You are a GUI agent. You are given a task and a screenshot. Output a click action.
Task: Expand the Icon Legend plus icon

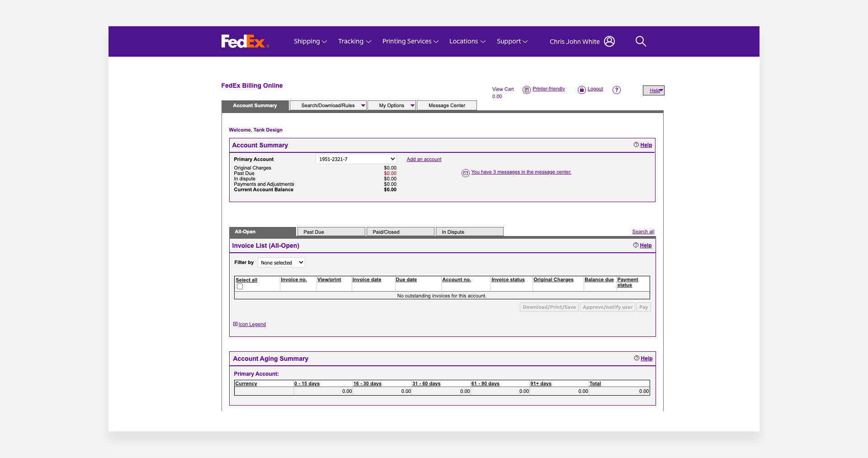point(235,324)
